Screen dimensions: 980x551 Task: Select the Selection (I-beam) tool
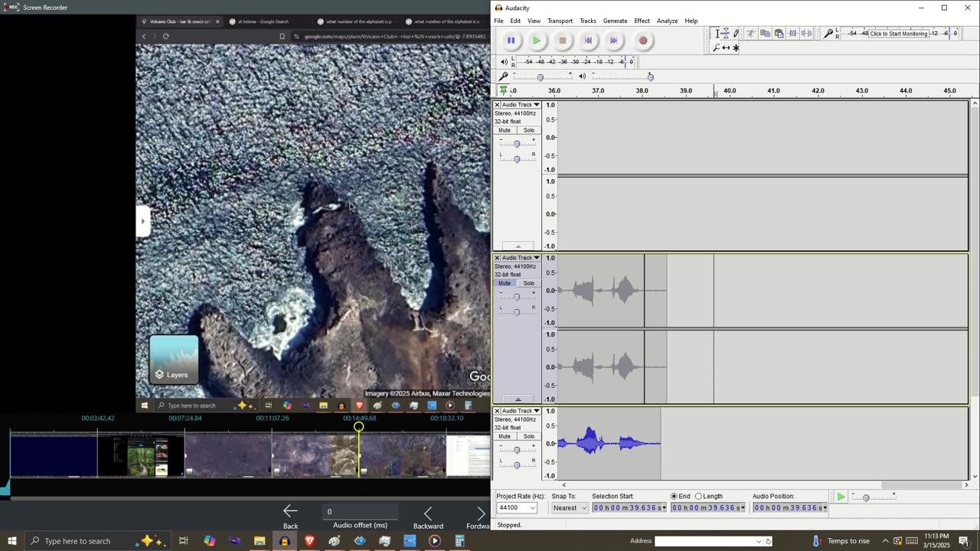point(717,34)
